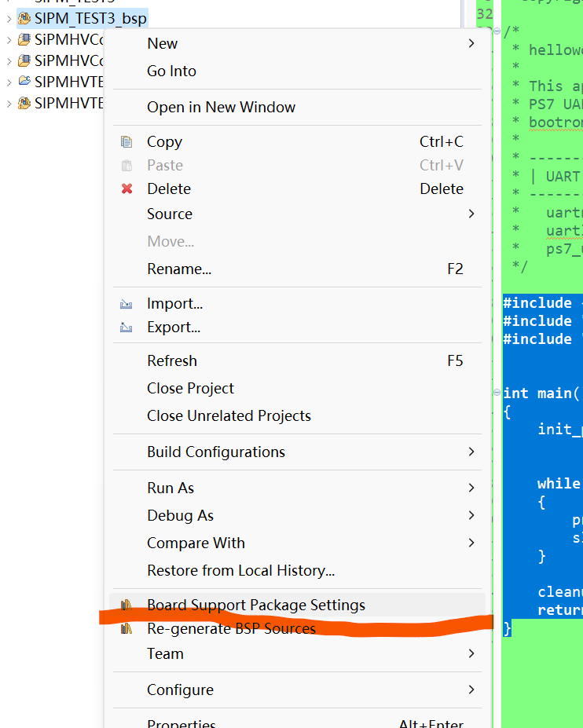Image resolution: width=583 pixels, height=728 pixels.
Task: Click the arrow beside Run As
Action: point(471,488)
